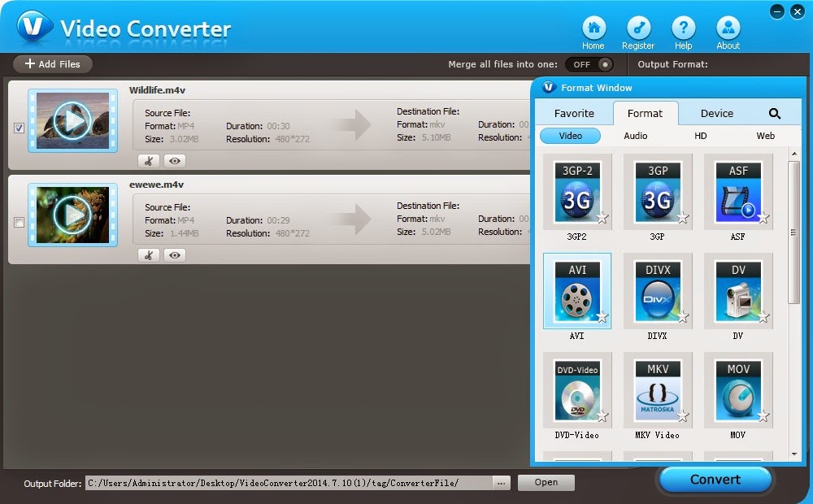Play the Wildlife.m4v thumbnail
813x504 pixels.
tap(72, 121)
